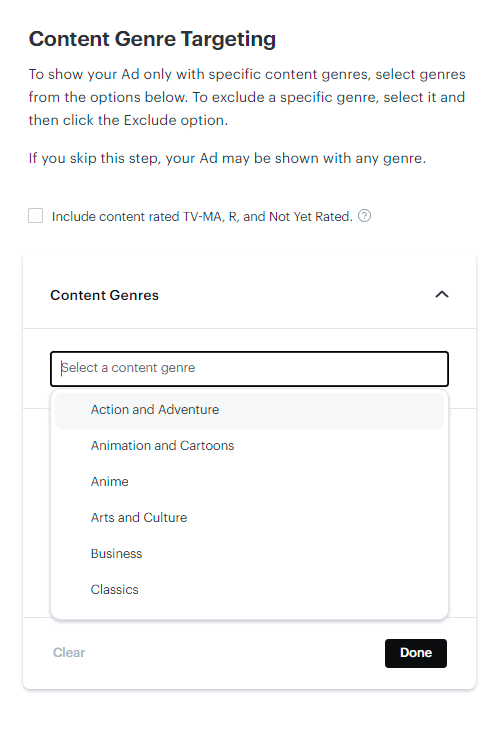Click the Content Genre Targeting heading

(x=152, y=39)
